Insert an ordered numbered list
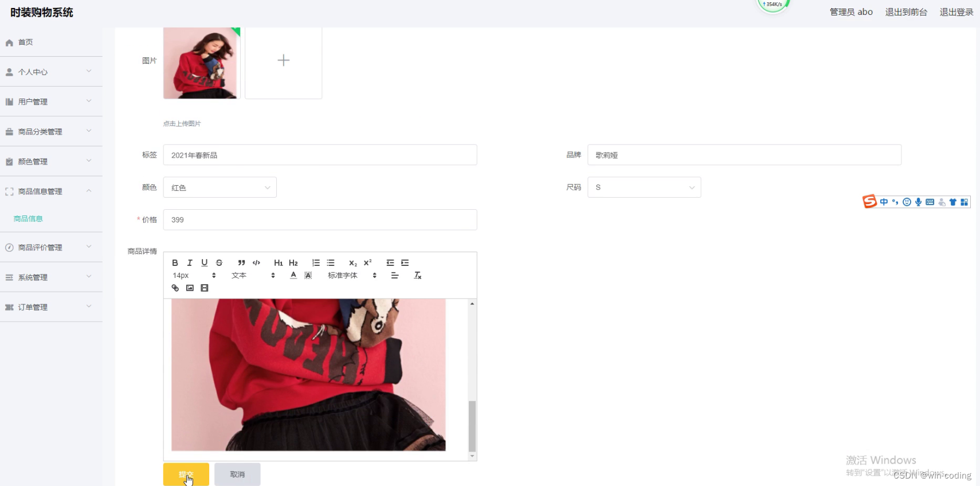 (x=316, y=262)
